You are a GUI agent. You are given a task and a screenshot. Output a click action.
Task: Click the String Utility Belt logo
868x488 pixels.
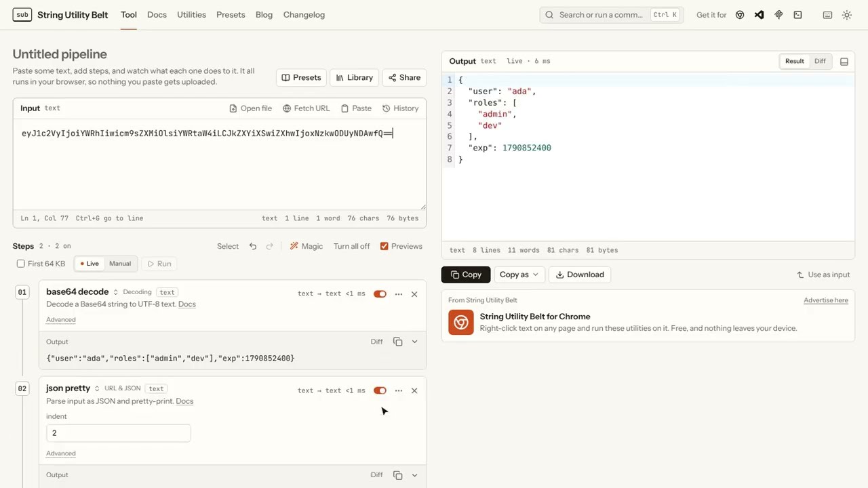point(60,15)
